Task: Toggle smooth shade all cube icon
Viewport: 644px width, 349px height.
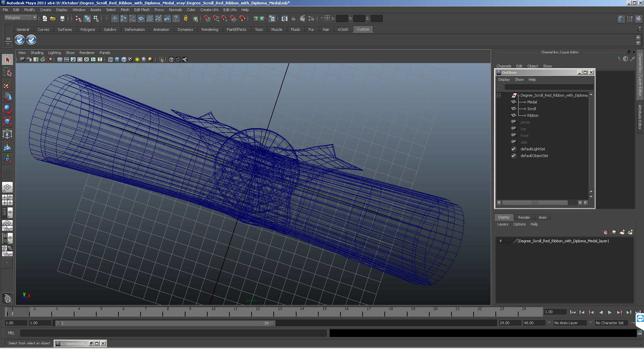Action: (x=117, y=59)
